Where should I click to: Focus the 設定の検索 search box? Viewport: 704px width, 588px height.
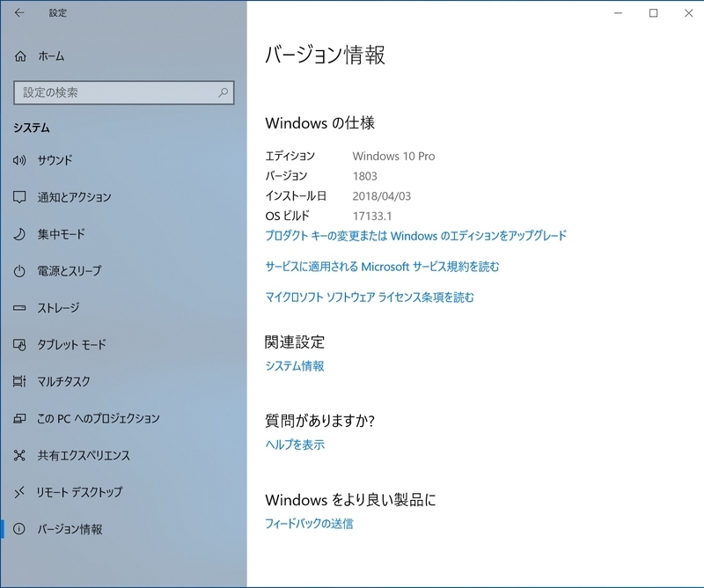124,92
